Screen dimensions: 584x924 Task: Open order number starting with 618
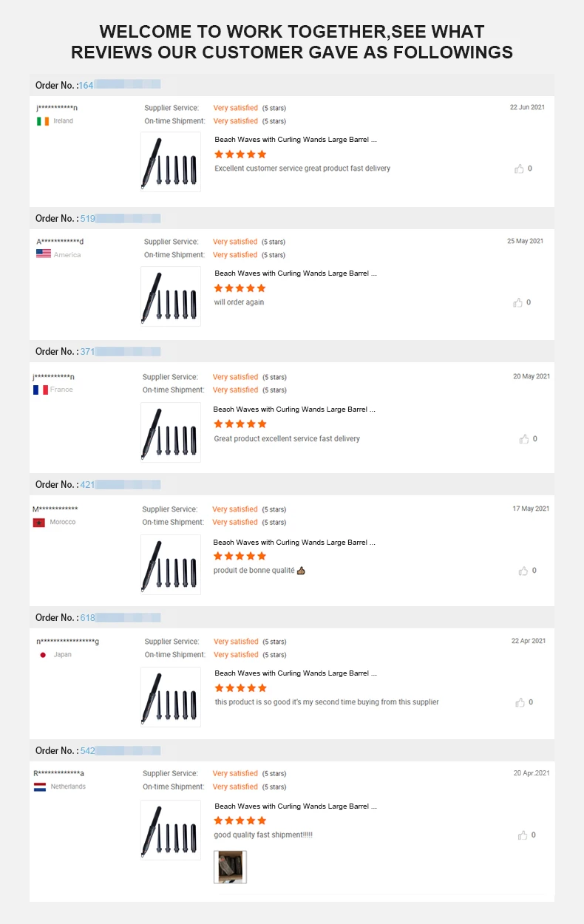click(x=87, y=617)
